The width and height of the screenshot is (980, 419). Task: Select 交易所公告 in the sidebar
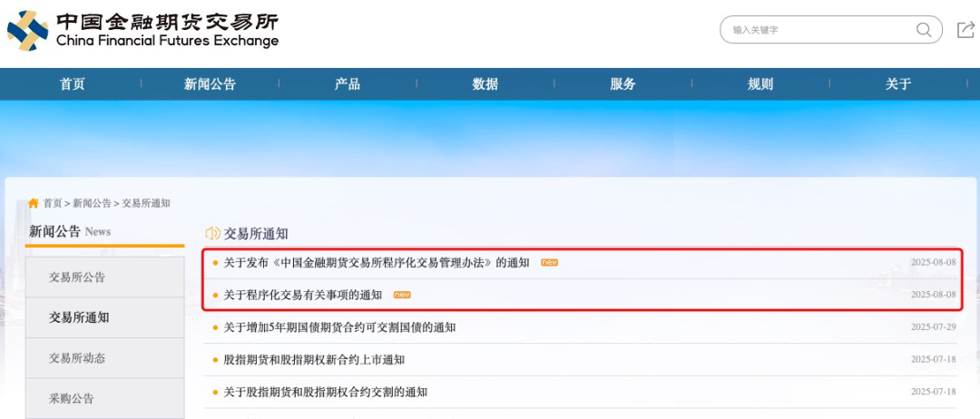(x=105, y=278)
